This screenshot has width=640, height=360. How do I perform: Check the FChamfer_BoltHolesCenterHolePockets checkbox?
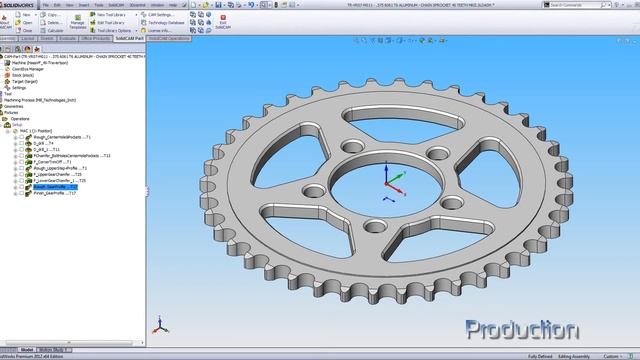22,156
